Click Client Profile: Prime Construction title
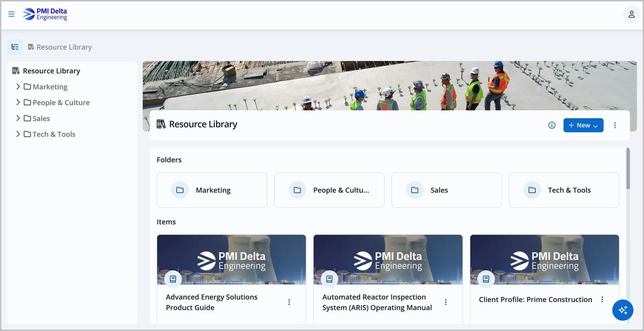The image size is (644, 331). click(535, 300)
